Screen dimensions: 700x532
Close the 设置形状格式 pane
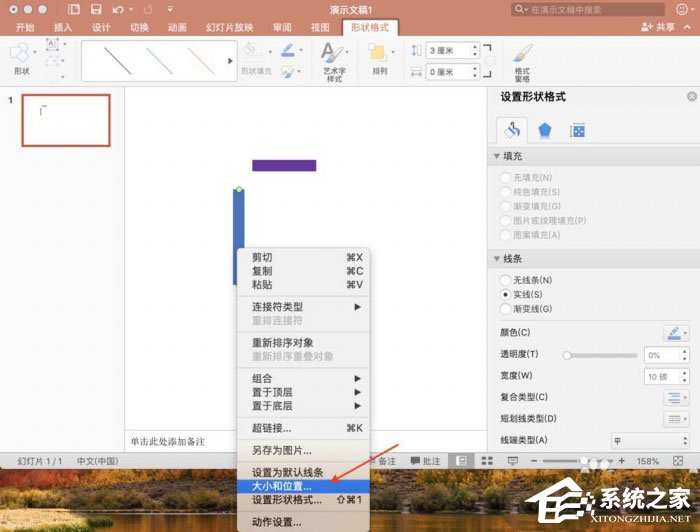[692, 96]
